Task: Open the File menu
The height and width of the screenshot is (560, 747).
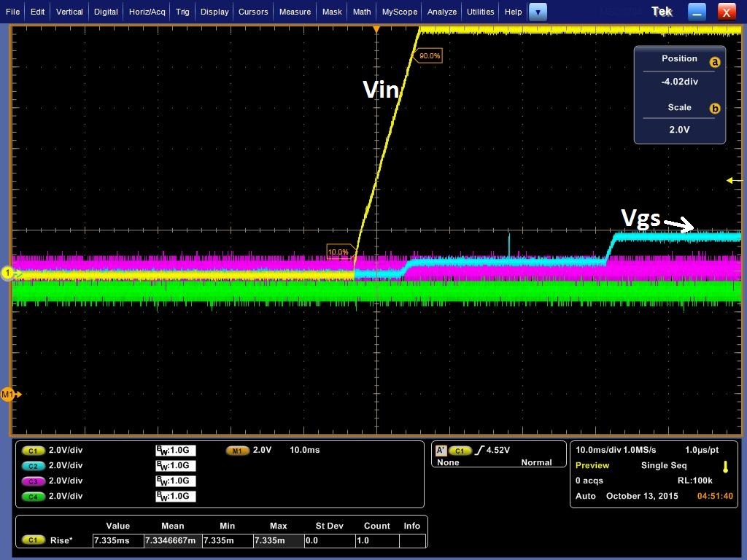Action: click(x=12, y=12)
